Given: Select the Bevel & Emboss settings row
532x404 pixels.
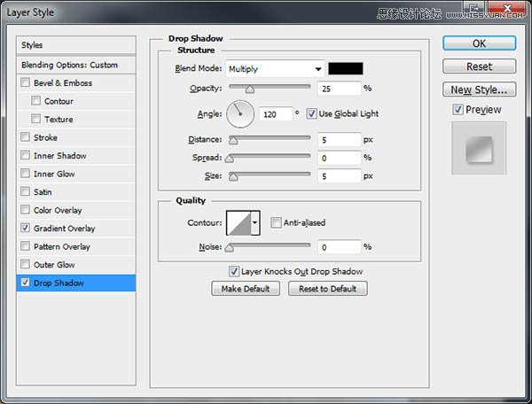Looking at the screenshot, I should coord(76,82).
